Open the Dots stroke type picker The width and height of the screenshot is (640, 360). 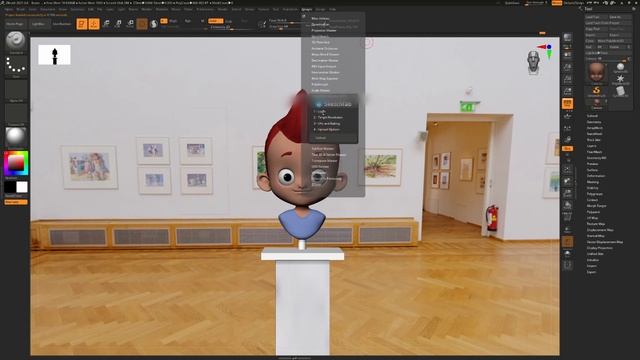point(16,67)
